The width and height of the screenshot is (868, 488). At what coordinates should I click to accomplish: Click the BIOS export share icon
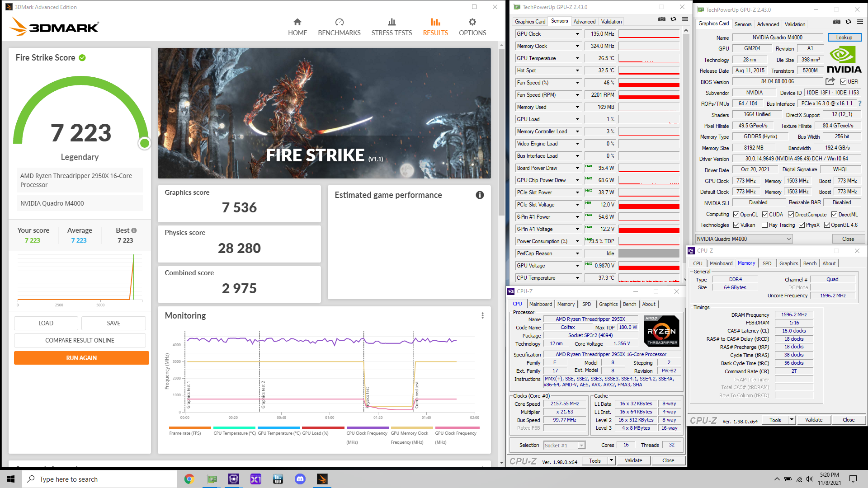(x=830, y=81)
